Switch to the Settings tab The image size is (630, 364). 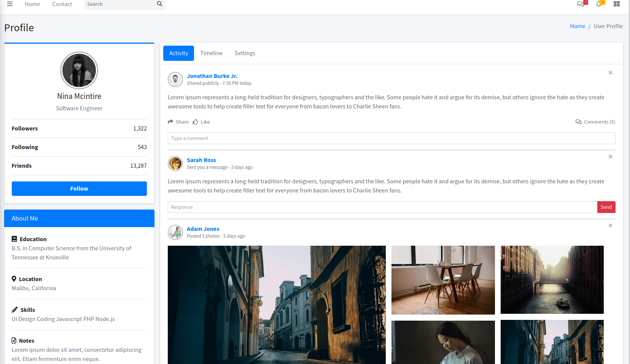tap(245, 53)
